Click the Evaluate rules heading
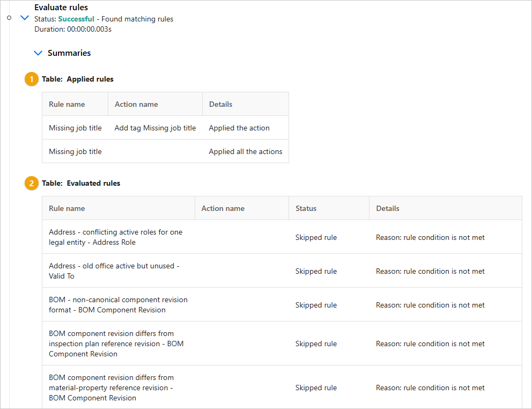Image resolution: width=532 pixels, height=409 pixels. pyautogui.click(x=61, y=7)
